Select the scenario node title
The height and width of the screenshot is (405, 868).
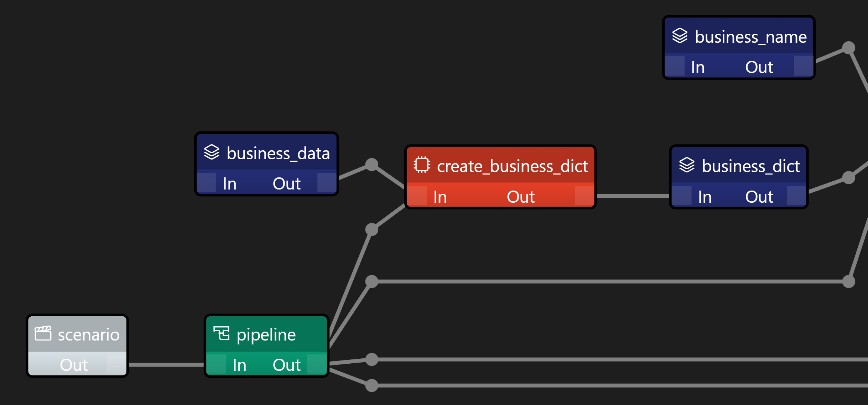(89, 334)
